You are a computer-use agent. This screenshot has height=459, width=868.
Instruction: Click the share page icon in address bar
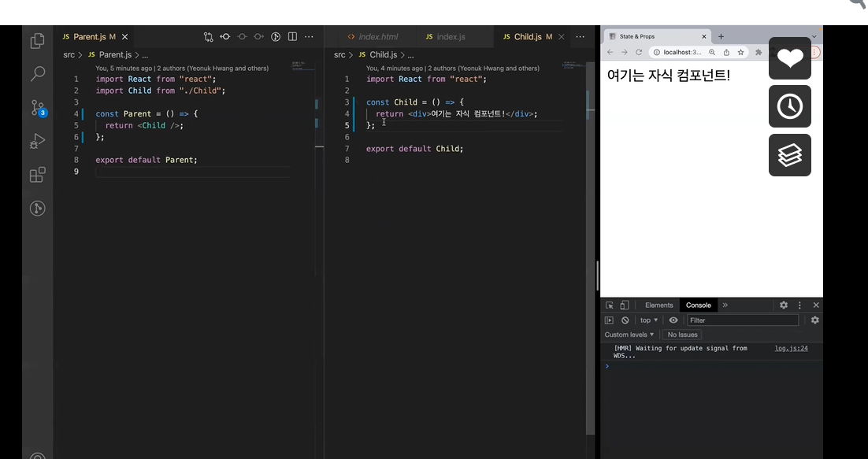pyautogui.click(x=726, y=52)
